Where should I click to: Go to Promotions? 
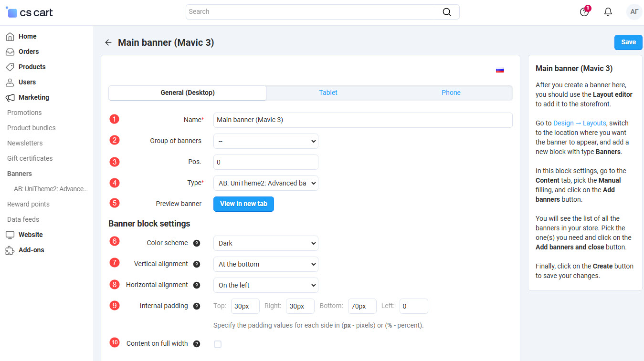24,113
